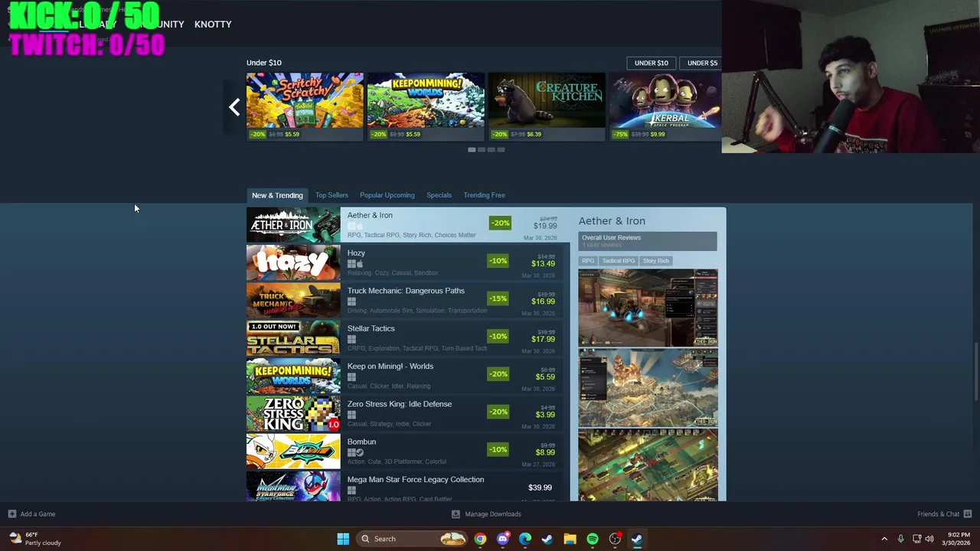The height and width of the screenshot is (551, 980).
Task: Click the microphone icon in system tray
Action: (900, 539)
